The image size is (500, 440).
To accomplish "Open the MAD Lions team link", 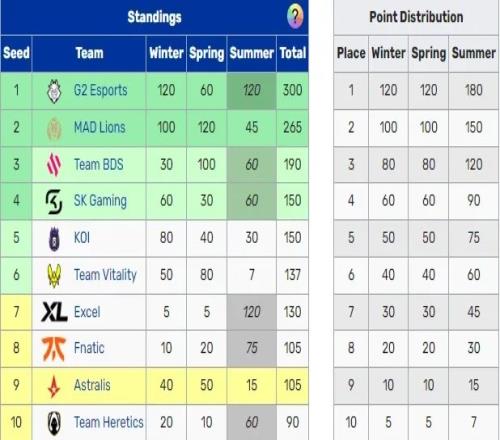I will pyautogui.click(x=100, y=127).
